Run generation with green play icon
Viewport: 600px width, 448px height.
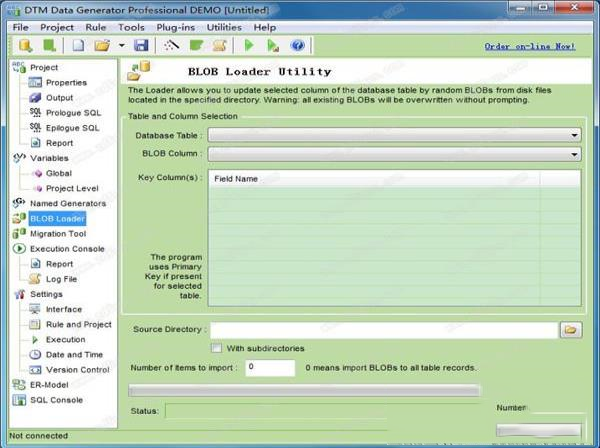pyautogui.click(x=249, y=46)
